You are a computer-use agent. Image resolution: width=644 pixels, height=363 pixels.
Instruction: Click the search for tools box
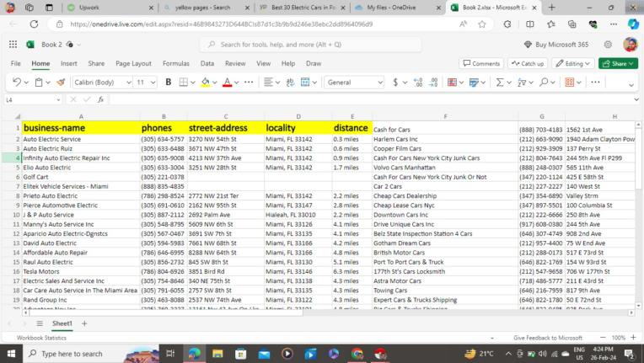[x=310, y=45]
